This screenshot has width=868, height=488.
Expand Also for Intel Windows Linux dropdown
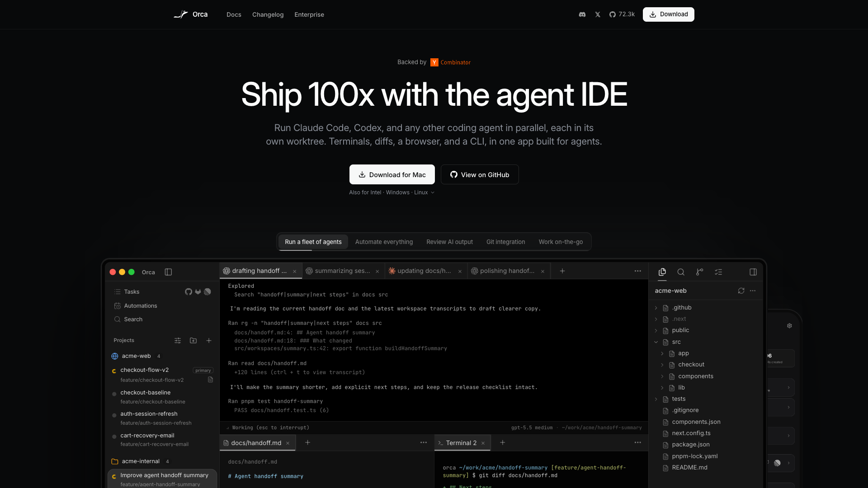pyautogui.click(x=392, y=192)
